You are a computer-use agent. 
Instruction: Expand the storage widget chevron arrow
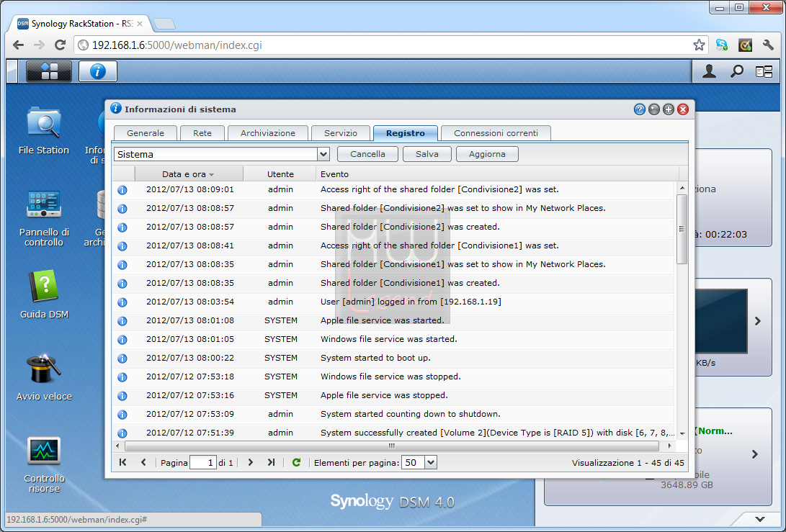755,454
